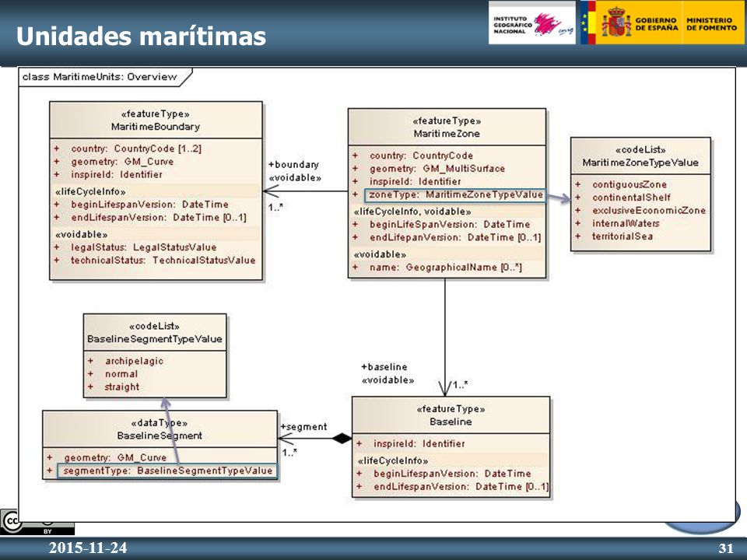The height and width of the screenshot is (560, 747).
Task: Click country: CountryCode in MaritimeZone
Action: click(421, 156)
